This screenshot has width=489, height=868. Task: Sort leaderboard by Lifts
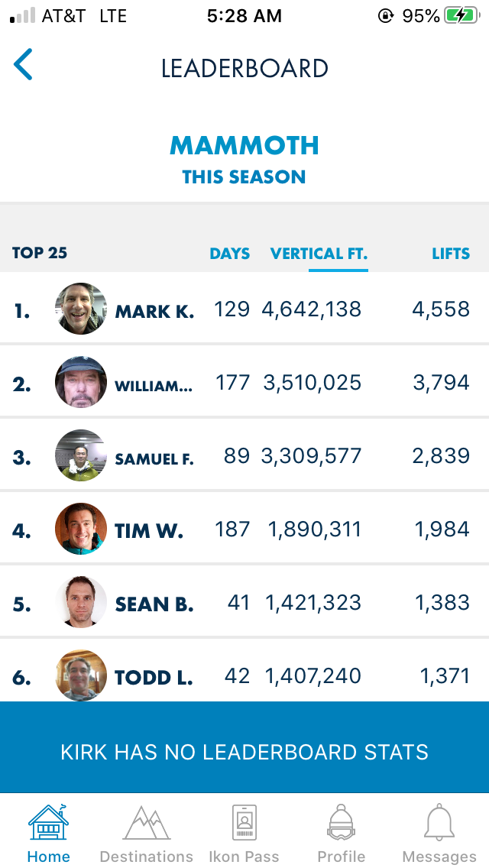(x=450, y=254)
